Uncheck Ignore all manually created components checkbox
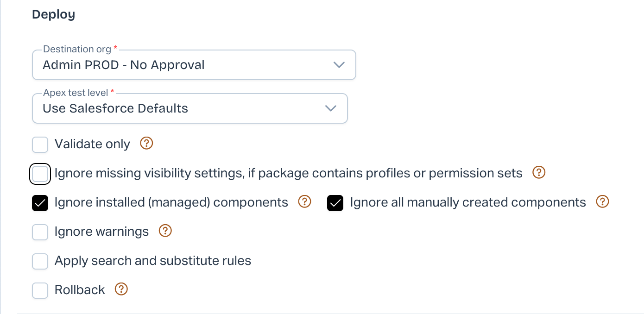 click(335, 203)
